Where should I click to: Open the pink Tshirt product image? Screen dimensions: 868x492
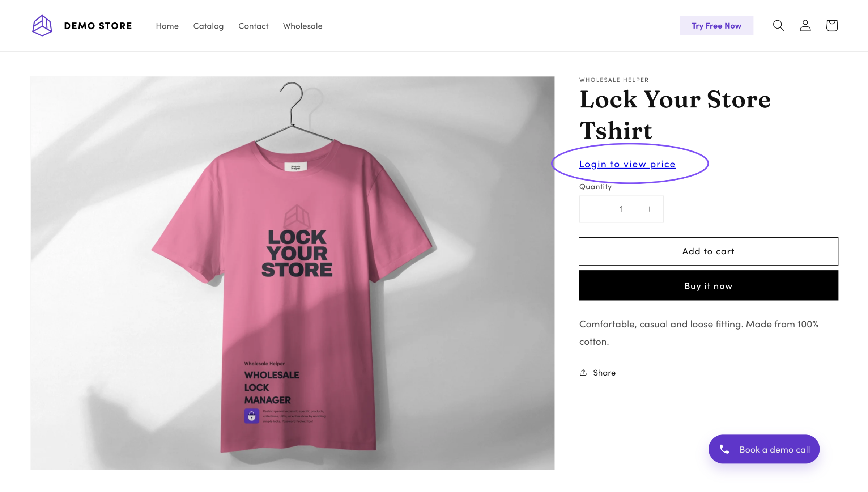[292, 273]
